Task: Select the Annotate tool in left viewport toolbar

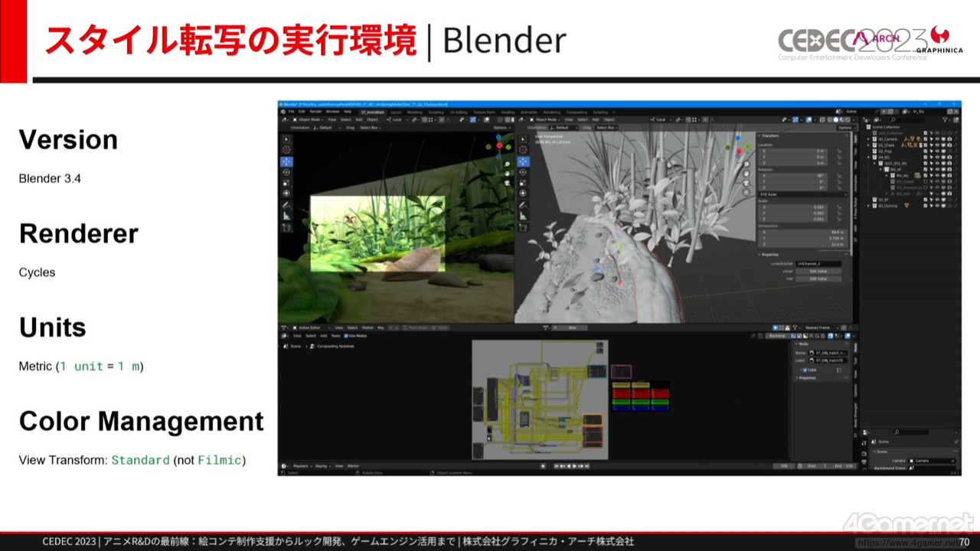Action: [x=286, y=205]
